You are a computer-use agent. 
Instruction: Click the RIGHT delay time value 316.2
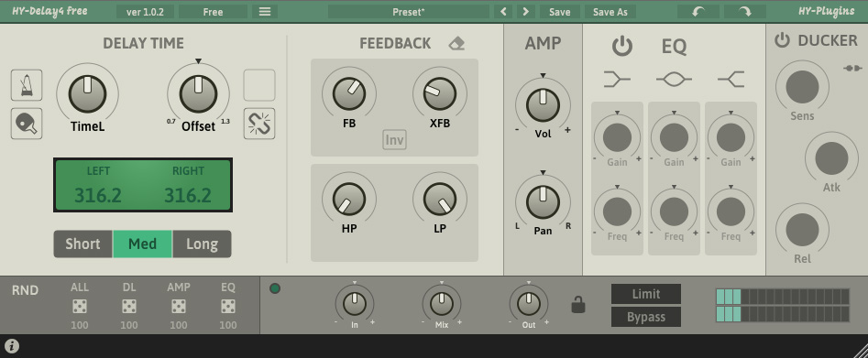(188, 195)
